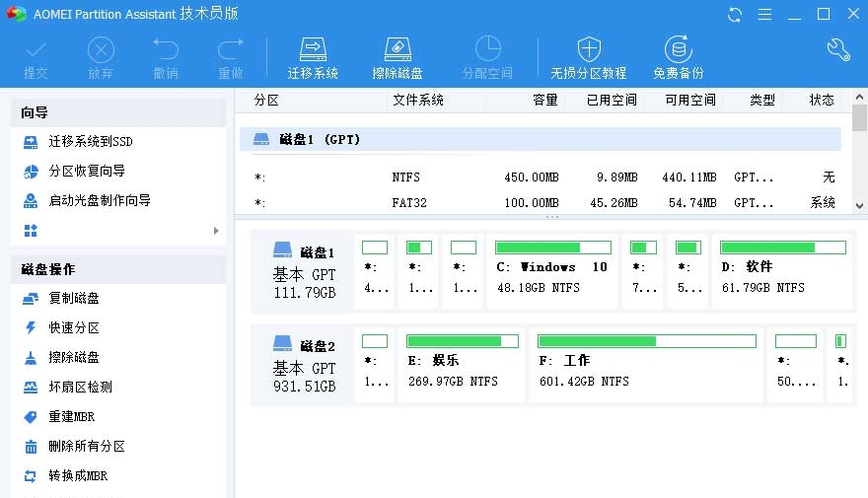Open the hamburger menu in title bar
868x498 pixels.
(x=765, y=15)
